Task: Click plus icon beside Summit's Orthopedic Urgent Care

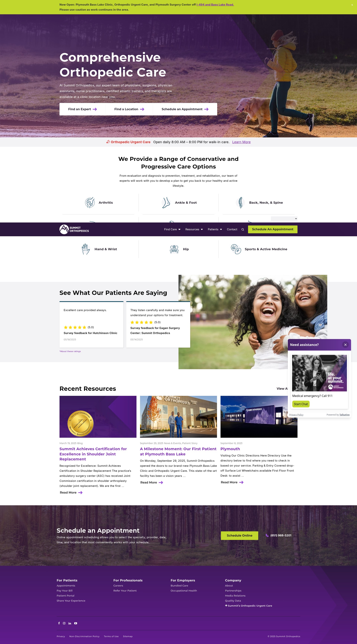Action: coord(226,605)
